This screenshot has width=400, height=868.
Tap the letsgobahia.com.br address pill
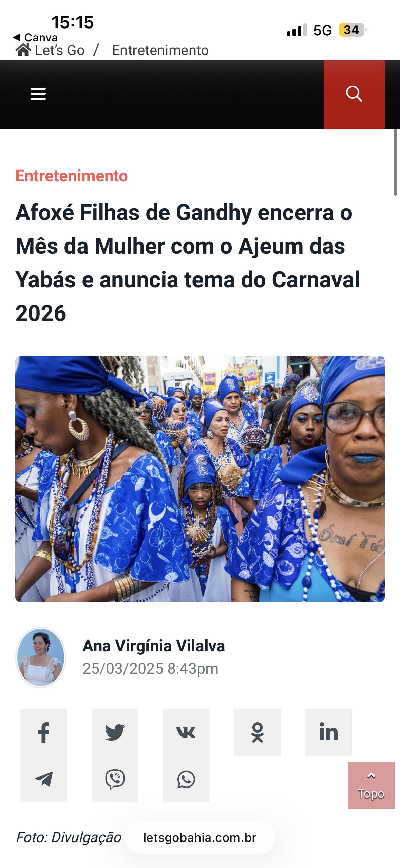pyautogui.click(x=200, y=838)
